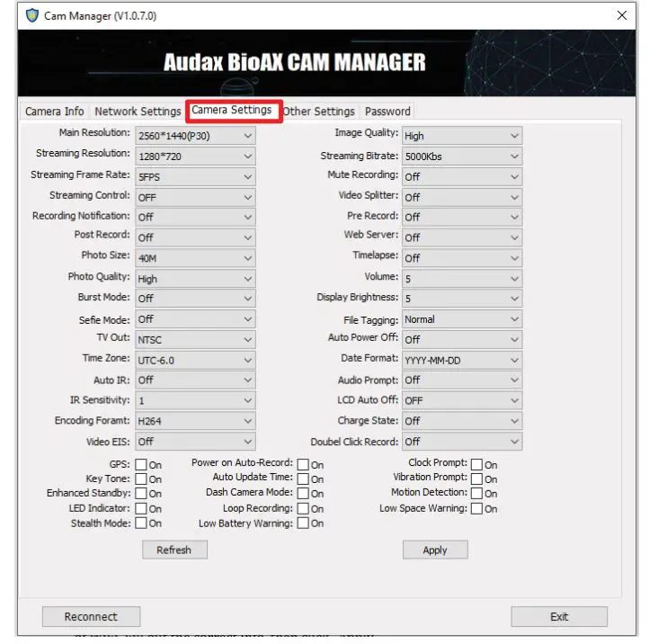649x644 pixels.
Task: Close the Cam Manager window
Action: (621, 15)
